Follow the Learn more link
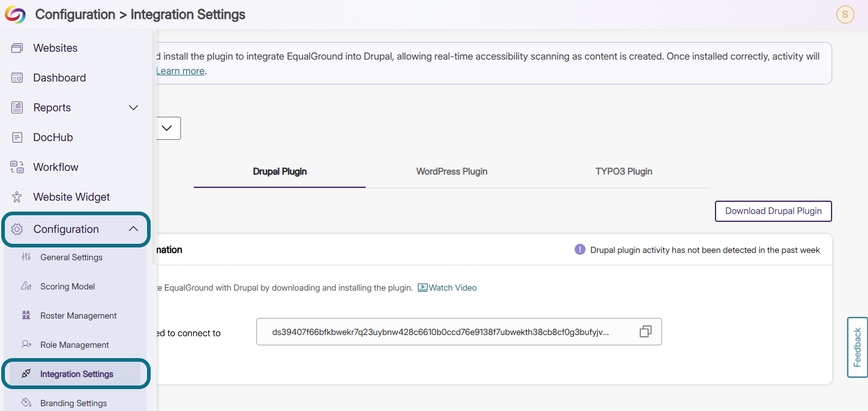This screenshot has height=411, width=868. 180,71
